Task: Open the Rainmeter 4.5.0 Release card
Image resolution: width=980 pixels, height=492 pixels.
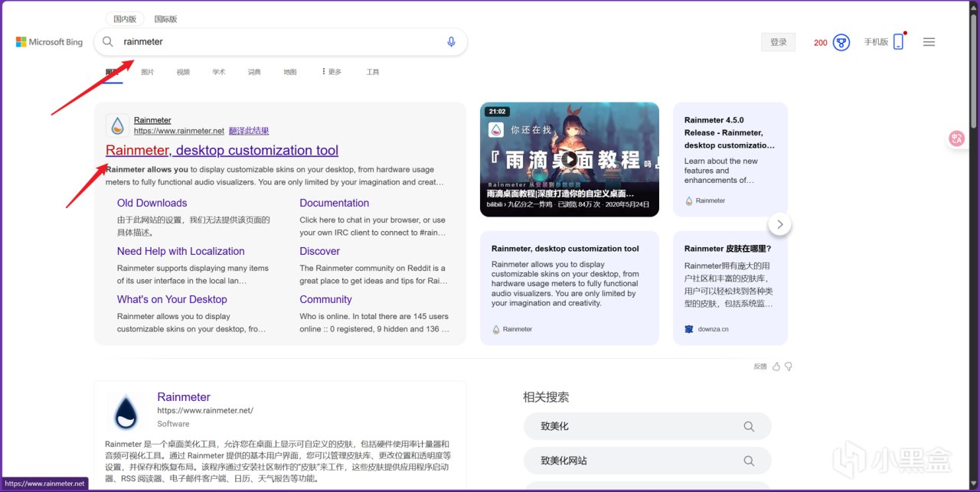Action: tap(730, 159)
